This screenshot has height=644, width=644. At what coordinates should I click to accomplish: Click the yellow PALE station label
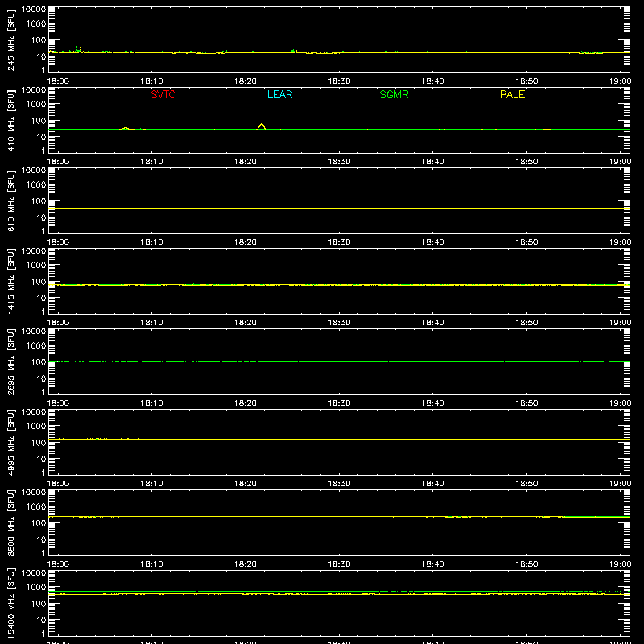[x=512, y=94]
